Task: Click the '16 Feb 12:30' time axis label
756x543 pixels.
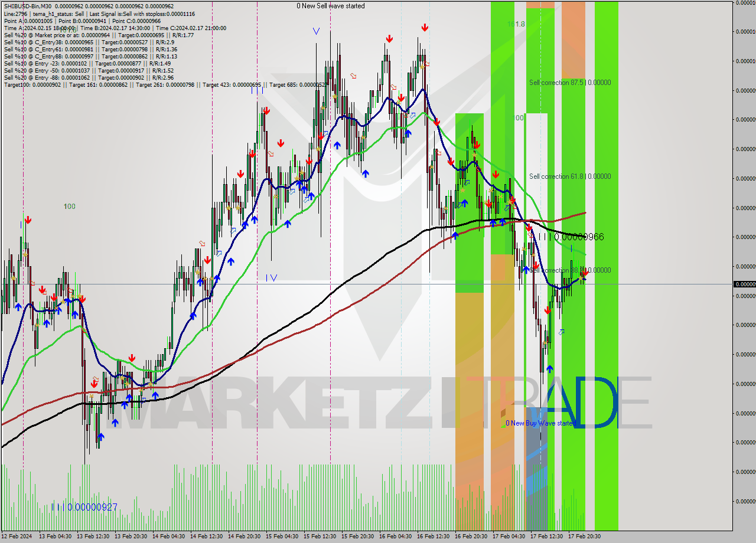Action: click(x=434, y=537)
